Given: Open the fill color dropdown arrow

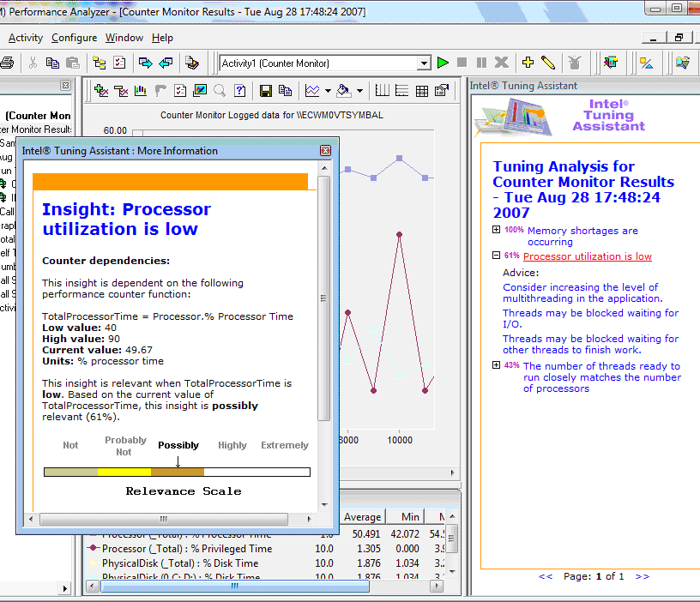Looking at the screenshot, I should coord(359,91).
